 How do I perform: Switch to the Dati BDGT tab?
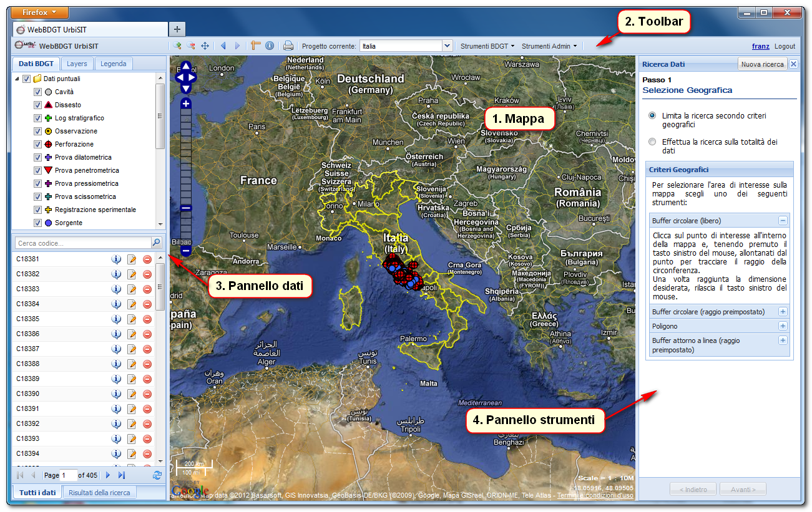click(36, 64)
